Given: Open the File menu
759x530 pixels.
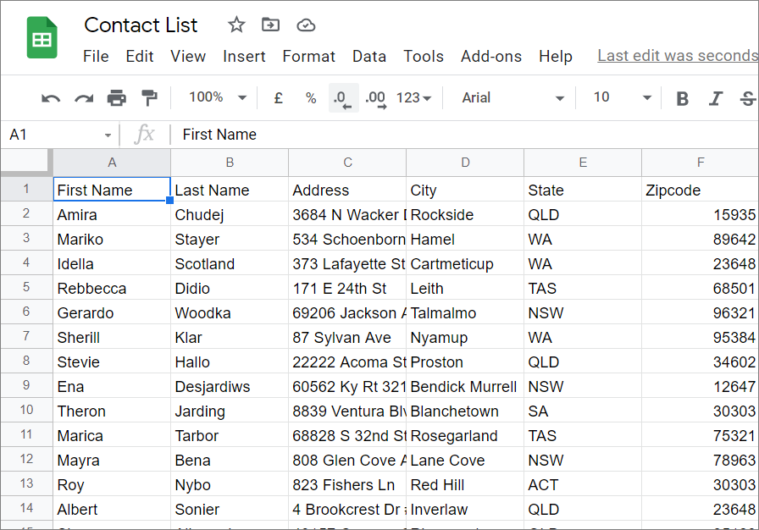Looking at the screenshot, I should [96, 56].
